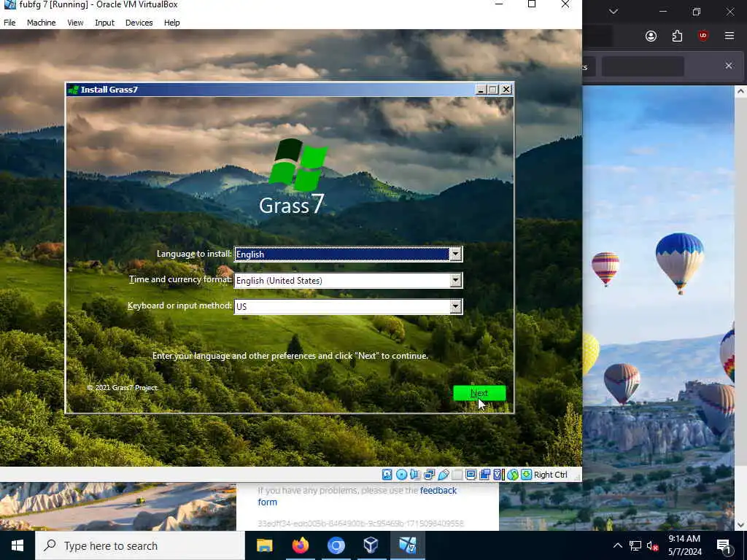This screenshot has height=560, width=747.
Task: Open the Firefox extensions puzzle icon
Action: (677, 36)
